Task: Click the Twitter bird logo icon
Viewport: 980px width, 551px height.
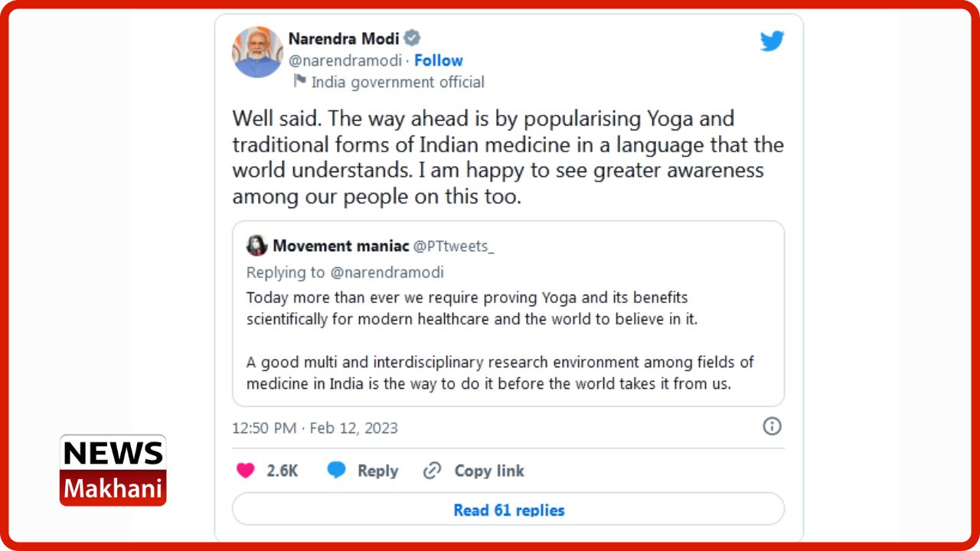Action: [772, 41]
